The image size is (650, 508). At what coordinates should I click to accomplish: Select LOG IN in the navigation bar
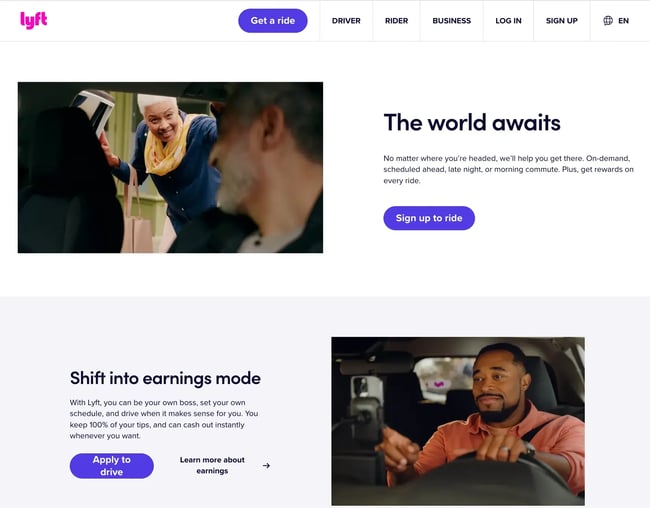508,21
